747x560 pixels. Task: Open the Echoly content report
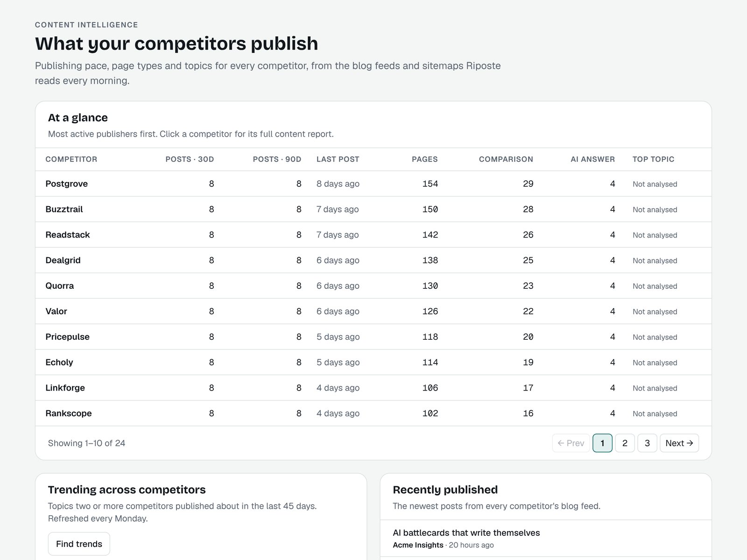[x=59, y=362]
